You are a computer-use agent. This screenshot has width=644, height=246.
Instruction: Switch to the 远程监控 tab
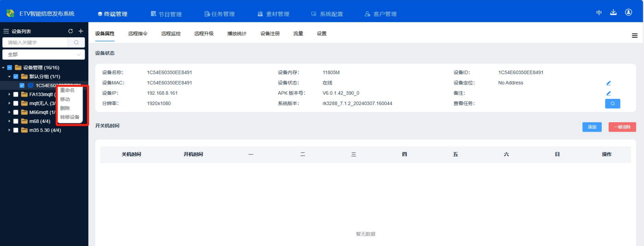(171, 34)
